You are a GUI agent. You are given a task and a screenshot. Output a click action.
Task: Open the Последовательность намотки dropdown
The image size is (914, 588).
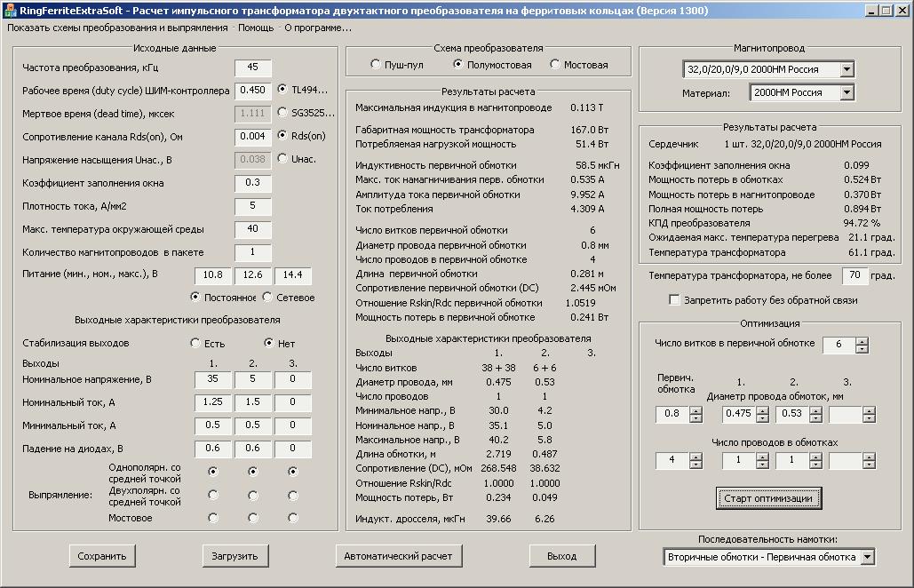click(x=867, y=557)
